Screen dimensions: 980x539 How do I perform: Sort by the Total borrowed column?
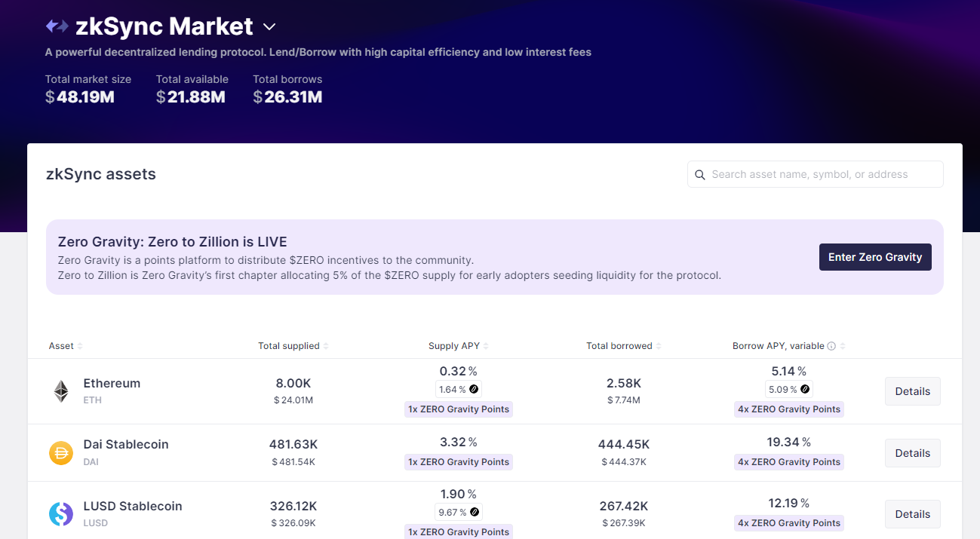tap(624, 346)
